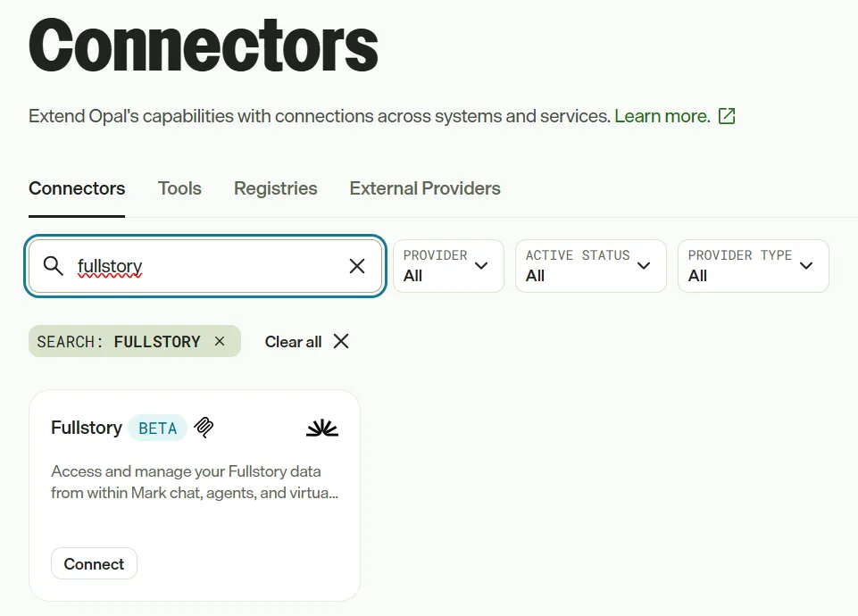The height and width of the screenshot is (616, 858).
Task: Follow the Learn more link
Action: 662,116
